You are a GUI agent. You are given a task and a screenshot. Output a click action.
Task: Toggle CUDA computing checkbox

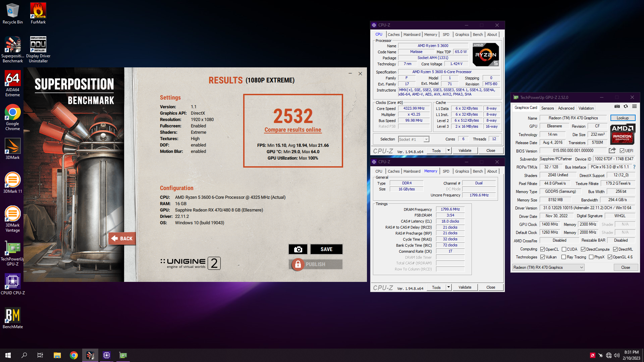564,249
